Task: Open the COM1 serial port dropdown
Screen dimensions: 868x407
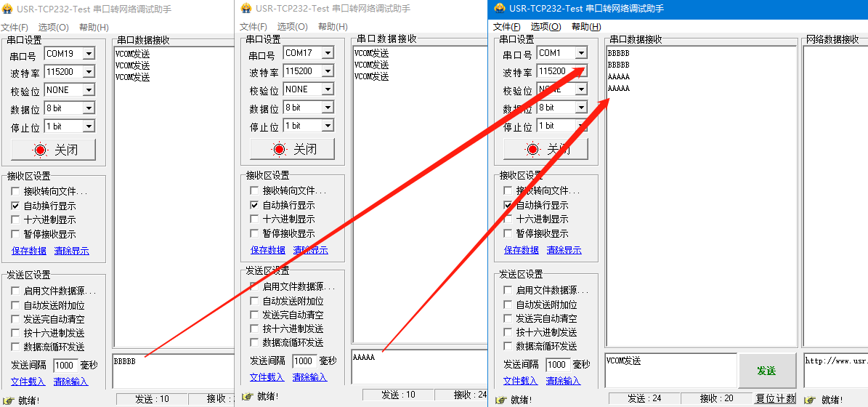Action: coord(580,53)
